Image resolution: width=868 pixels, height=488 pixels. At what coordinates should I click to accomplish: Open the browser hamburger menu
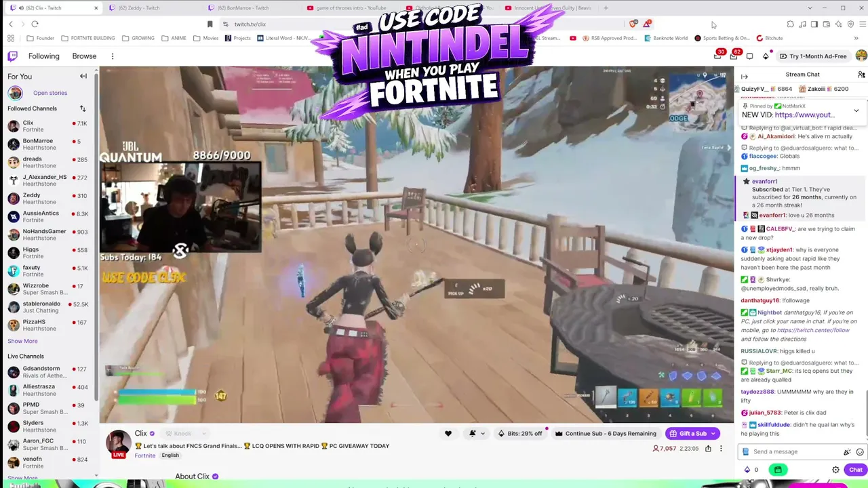(863, 24)
